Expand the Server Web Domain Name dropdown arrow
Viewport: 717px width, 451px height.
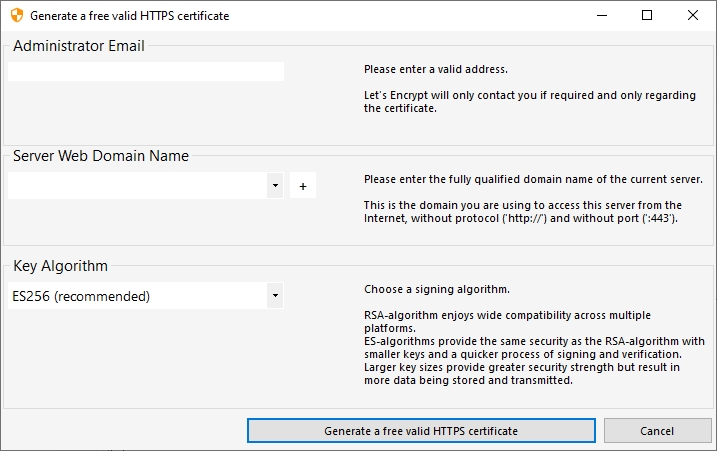[x=275, y=186]
